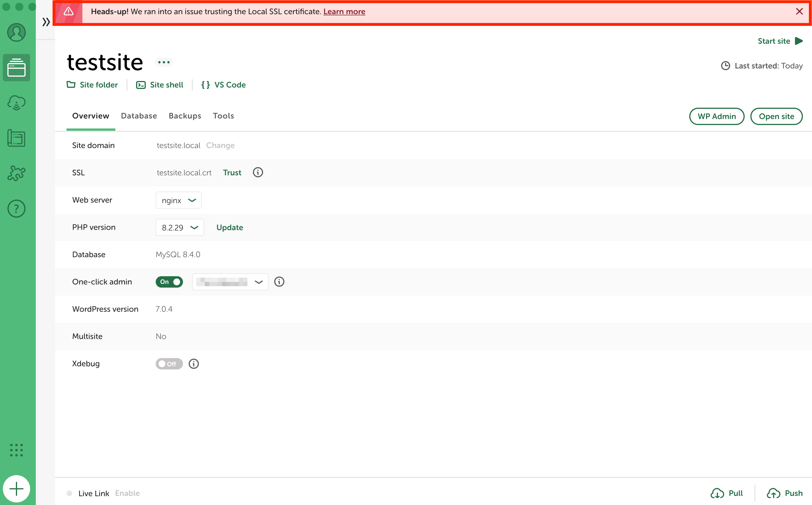Viewport: 812px width, 505px height.
Task: Open the account avatar in sidebar
Action: coord(16,32)
